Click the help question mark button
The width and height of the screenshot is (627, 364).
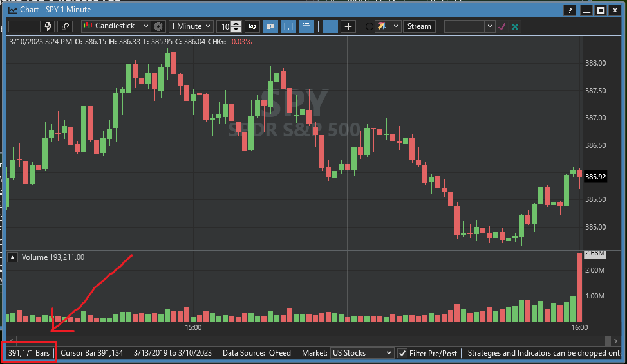570,10
